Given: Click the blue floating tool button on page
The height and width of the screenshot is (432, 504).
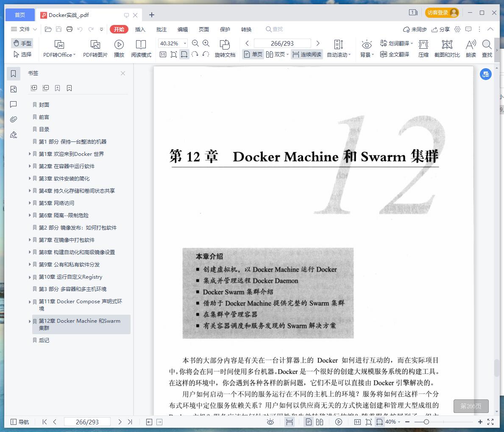Looking at the screenshot, I should [485, 74].
